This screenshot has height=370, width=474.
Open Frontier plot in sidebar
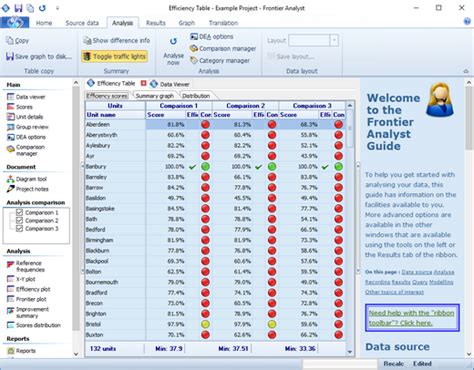[27, 299]
